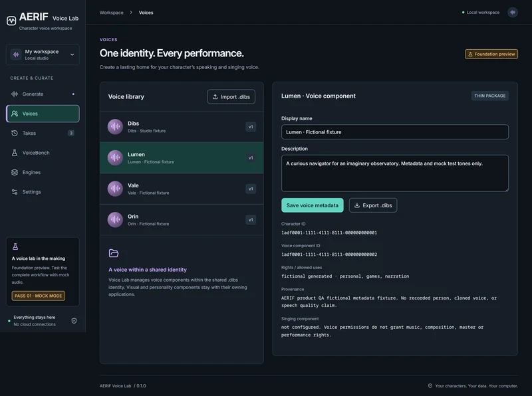532x396 pixels.
Task: Select the Lumen voice row
Action: pos(182,157)
